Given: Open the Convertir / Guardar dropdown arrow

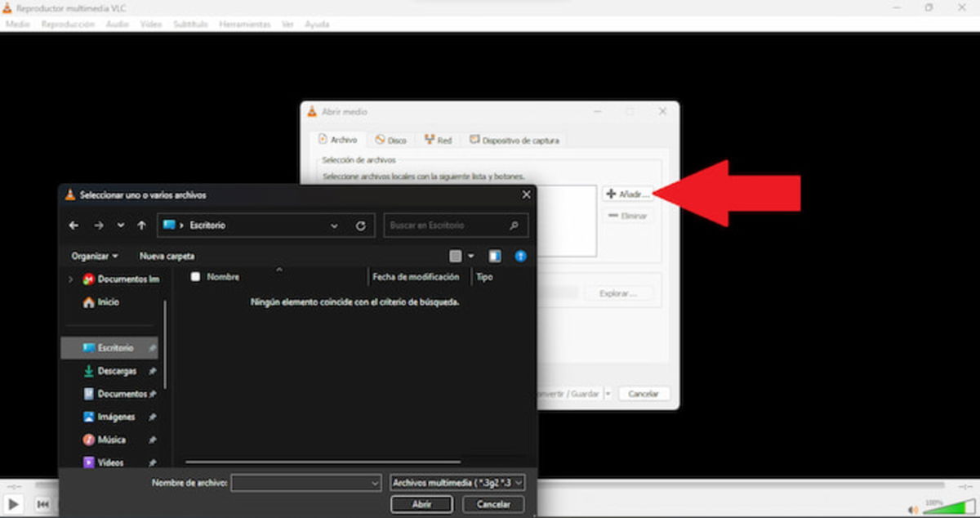Looking at the screenshot, I should (607, 394).
